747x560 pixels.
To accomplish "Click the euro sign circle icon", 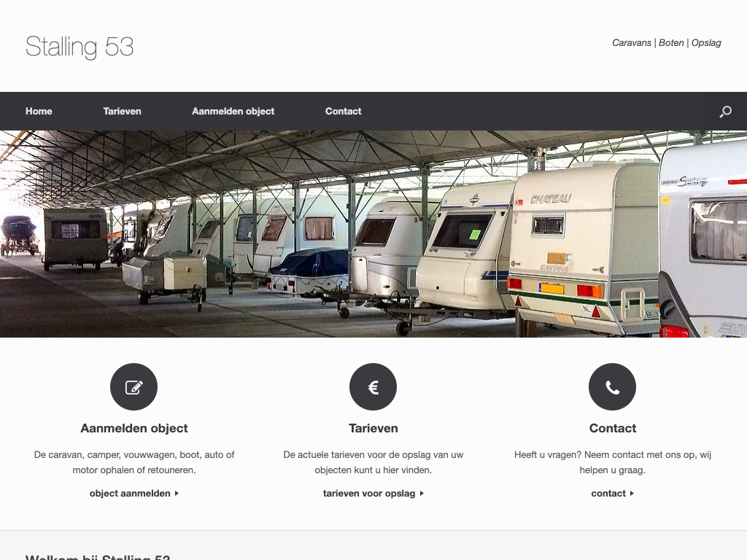I will pyautogui.click(x=373, y=386).
